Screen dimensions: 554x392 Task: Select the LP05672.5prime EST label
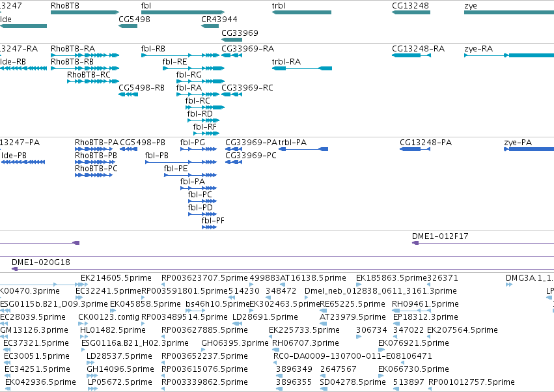[120, 382]
